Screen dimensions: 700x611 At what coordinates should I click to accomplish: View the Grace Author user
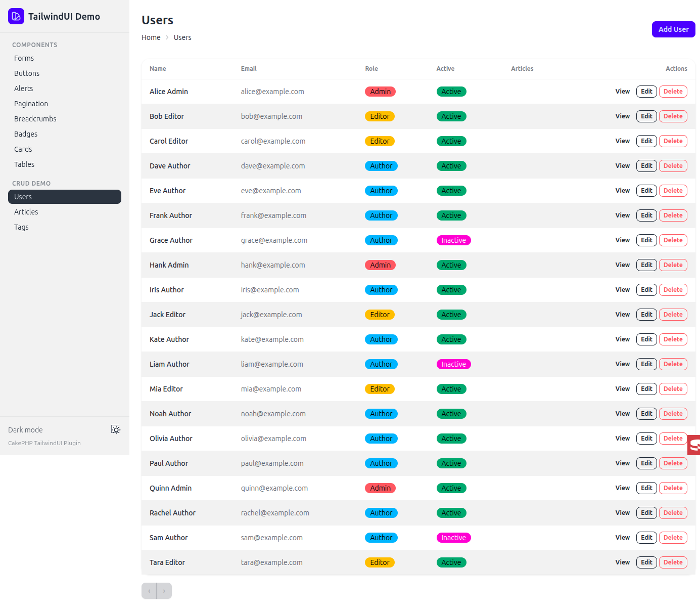pos(622,240)
